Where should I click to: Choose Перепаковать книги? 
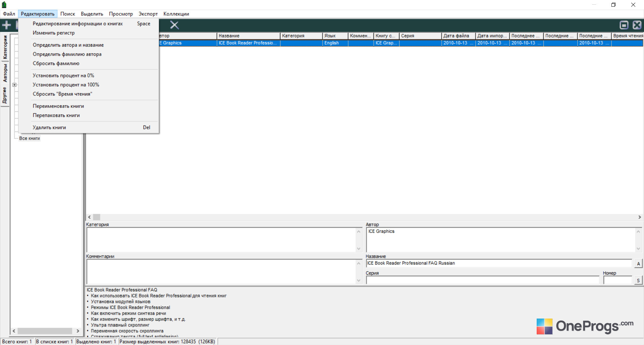[x=89, y=115]
